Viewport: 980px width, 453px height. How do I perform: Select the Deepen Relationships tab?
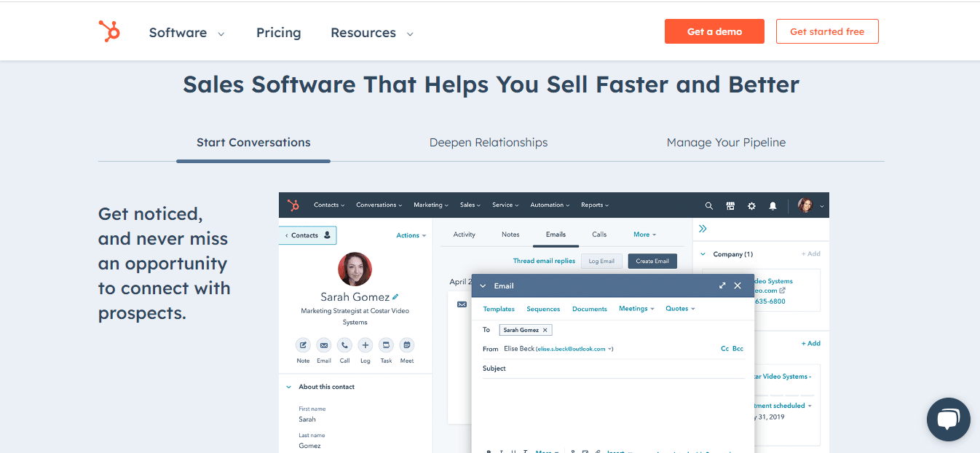tap(489, 143)
